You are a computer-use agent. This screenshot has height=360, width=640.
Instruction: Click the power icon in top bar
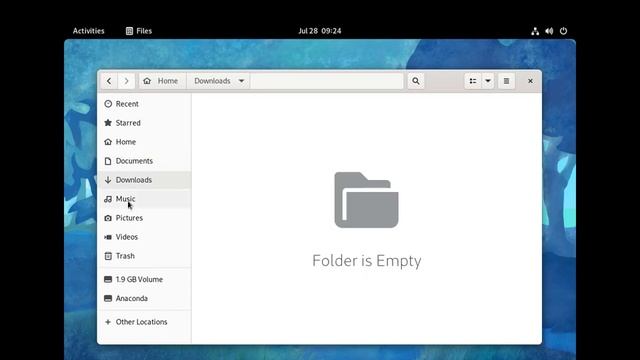click(x=563, y=31)
